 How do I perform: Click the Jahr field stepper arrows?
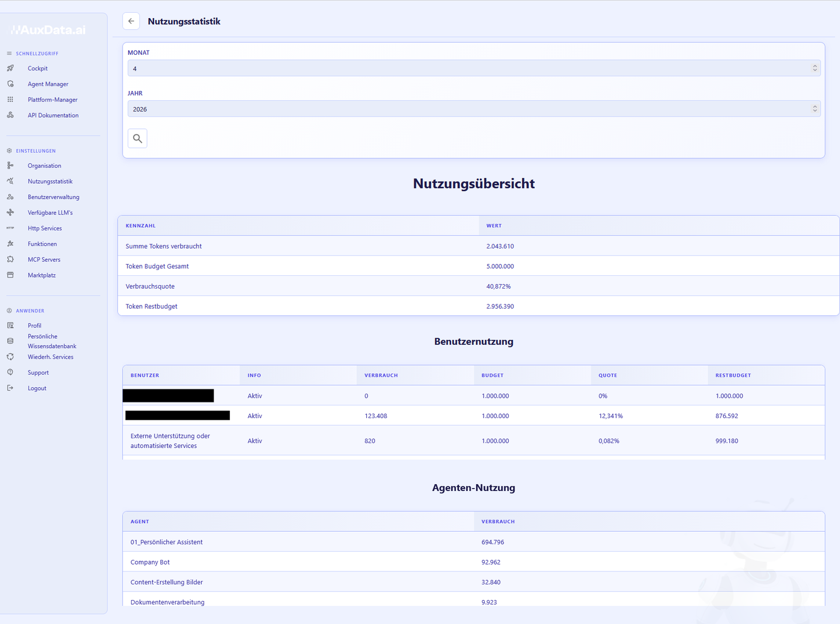(x=814, y=109)
